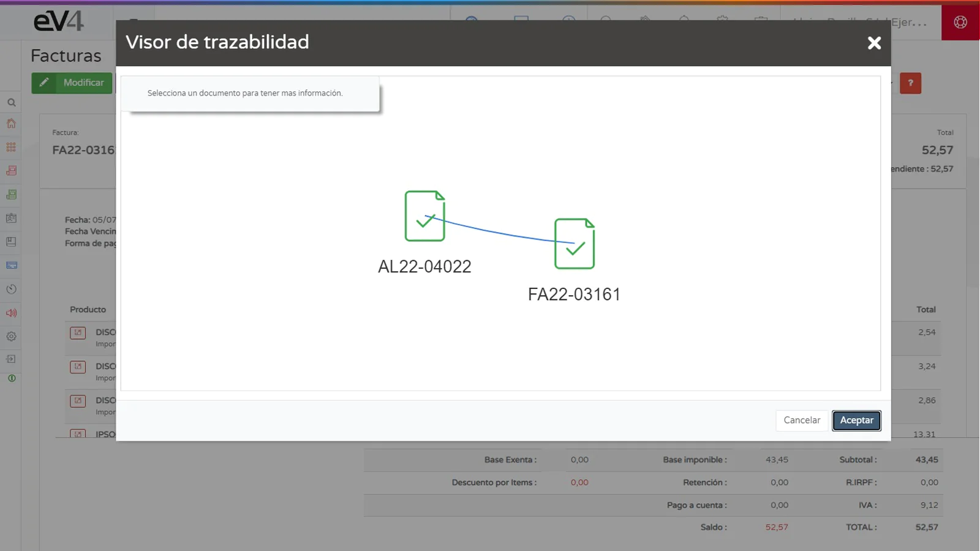Click the FA22-03161 label in the diagram

575,294
